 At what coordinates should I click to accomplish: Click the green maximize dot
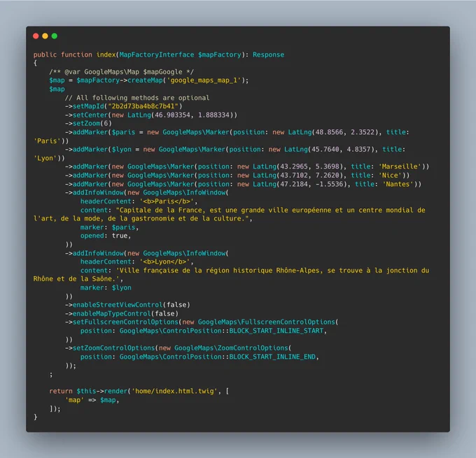click(x=55, y=36)
